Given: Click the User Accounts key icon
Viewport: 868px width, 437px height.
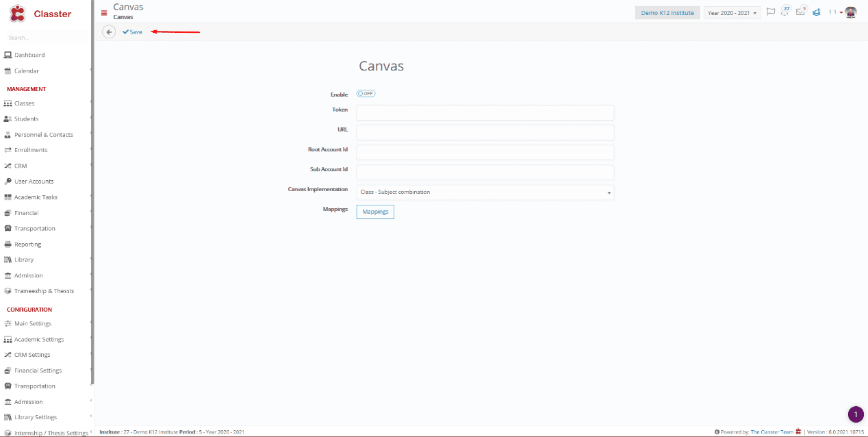Looking at the screenshot, I should (8, 182).
